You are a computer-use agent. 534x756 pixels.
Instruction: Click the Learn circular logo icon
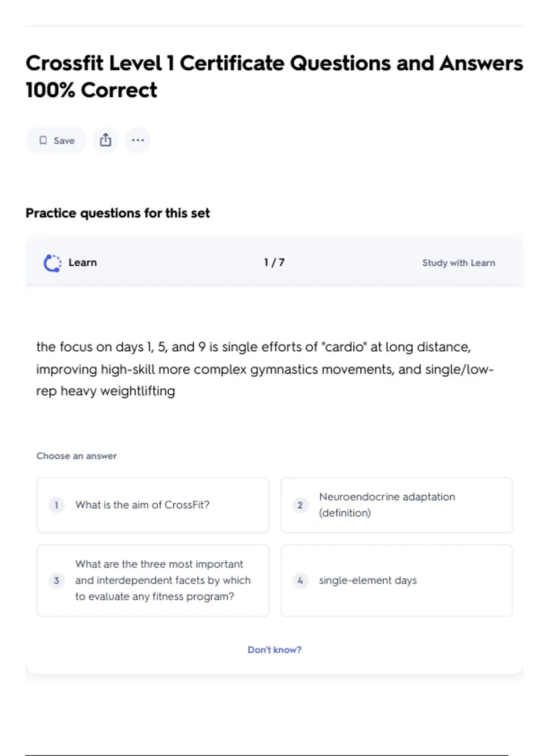[x=52, y=263]
